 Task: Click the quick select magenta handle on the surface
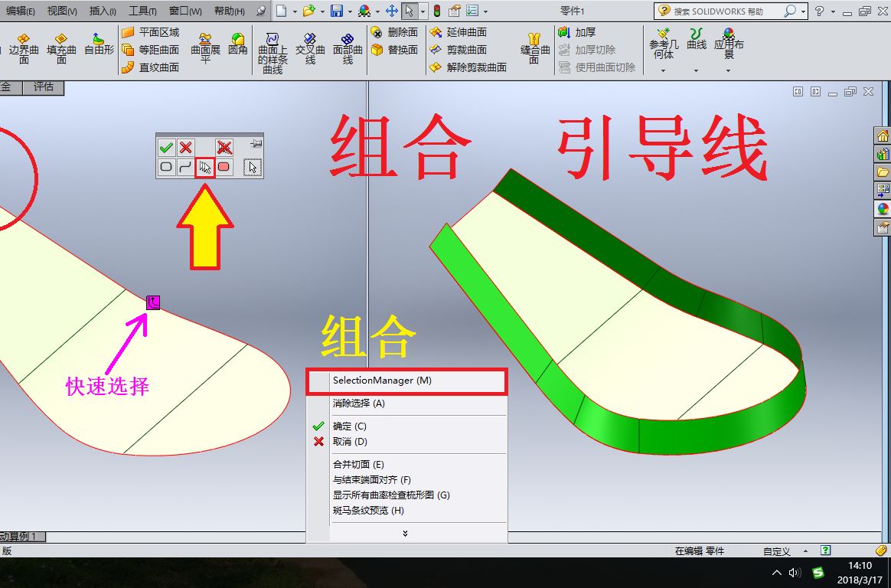click(x=152, y=302)
